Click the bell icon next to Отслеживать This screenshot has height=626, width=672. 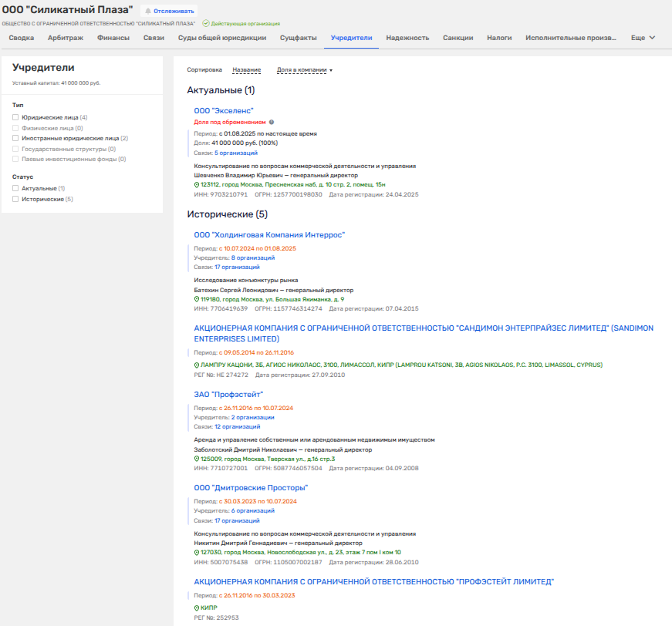148,12
